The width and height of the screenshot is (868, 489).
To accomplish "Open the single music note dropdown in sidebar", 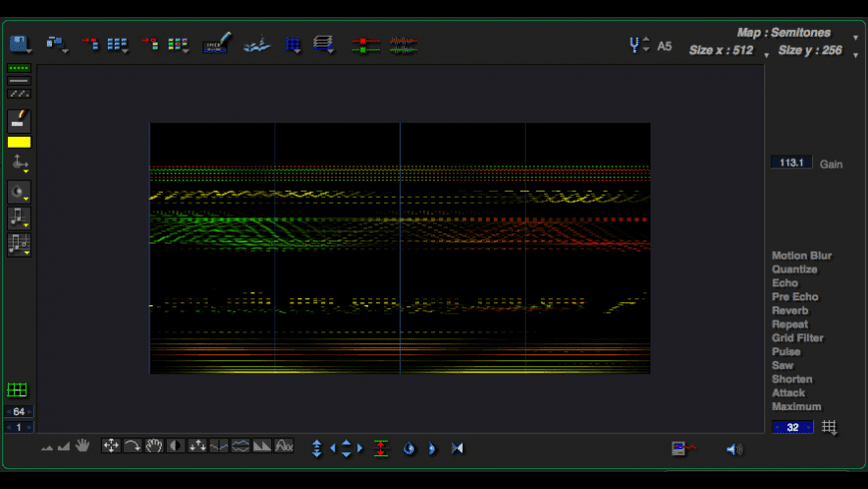I will tap(19, 218).
